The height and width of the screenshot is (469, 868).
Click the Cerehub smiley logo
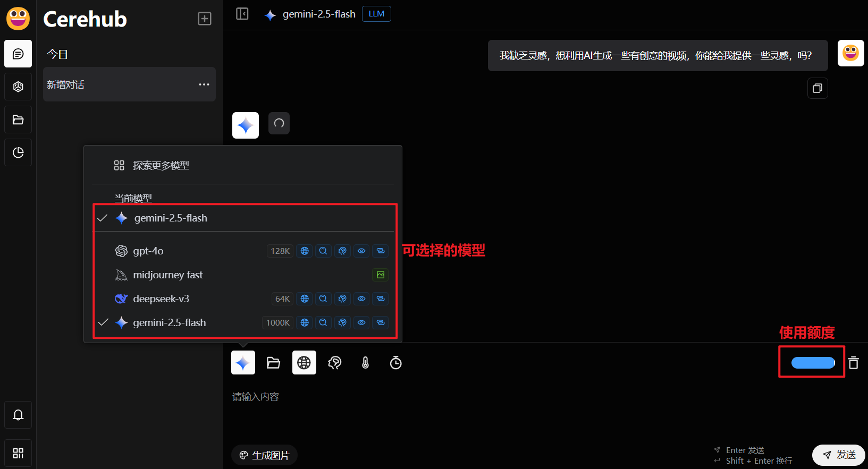click(x=18, y=19)
